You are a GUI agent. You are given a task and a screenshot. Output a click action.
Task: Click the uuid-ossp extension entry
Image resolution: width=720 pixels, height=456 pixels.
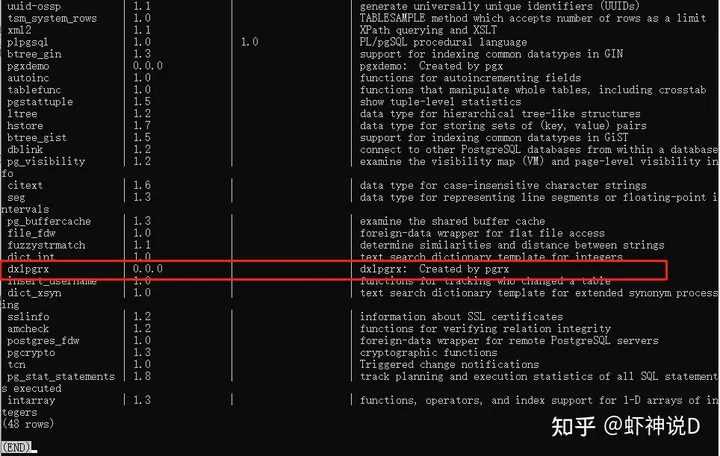tap(34, 6)
